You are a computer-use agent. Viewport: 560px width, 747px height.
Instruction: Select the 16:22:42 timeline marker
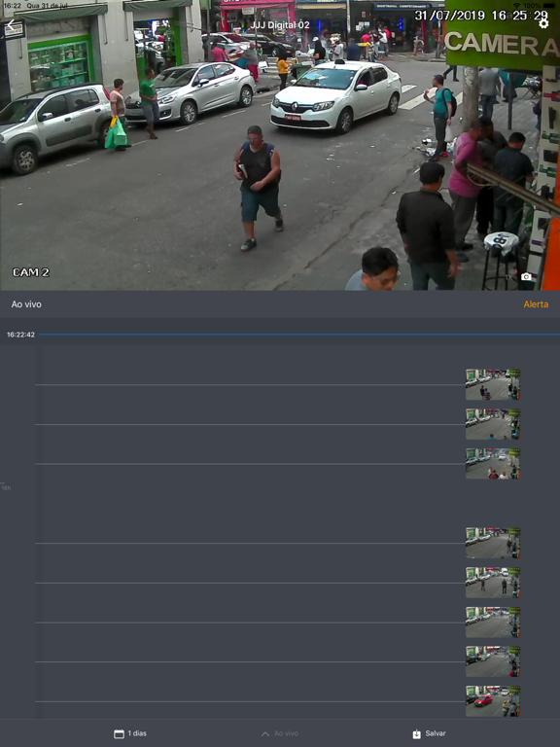20,335
